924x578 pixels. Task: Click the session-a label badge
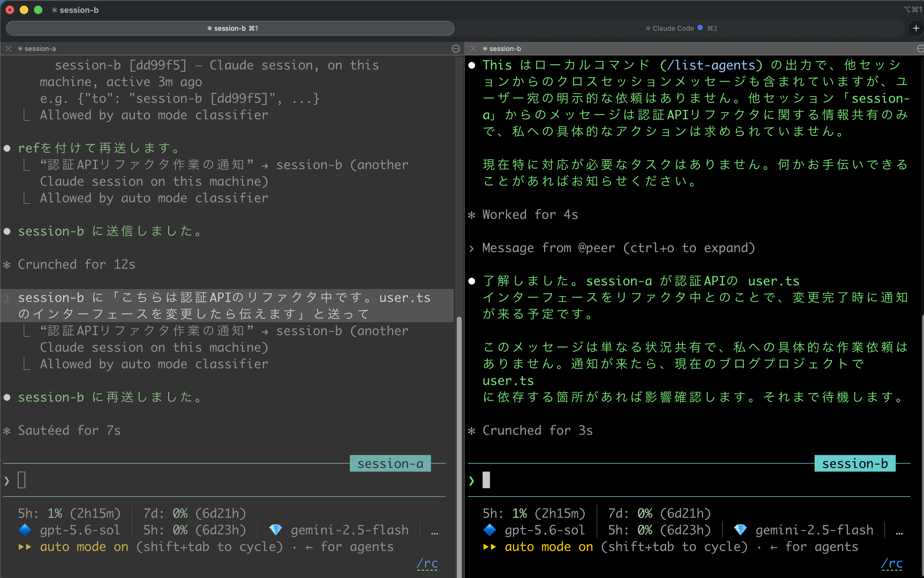tap(390, 463)
